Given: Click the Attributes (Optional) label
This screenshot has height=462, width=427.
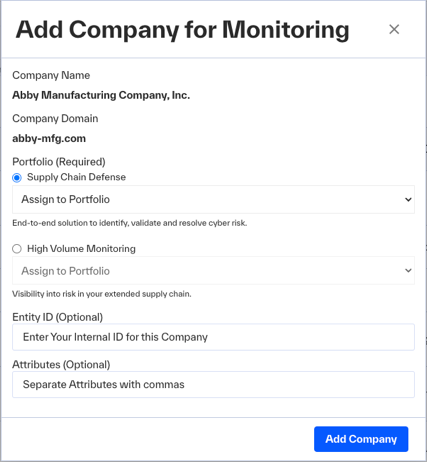Looking at the screenshot, I should click(61, 364).
